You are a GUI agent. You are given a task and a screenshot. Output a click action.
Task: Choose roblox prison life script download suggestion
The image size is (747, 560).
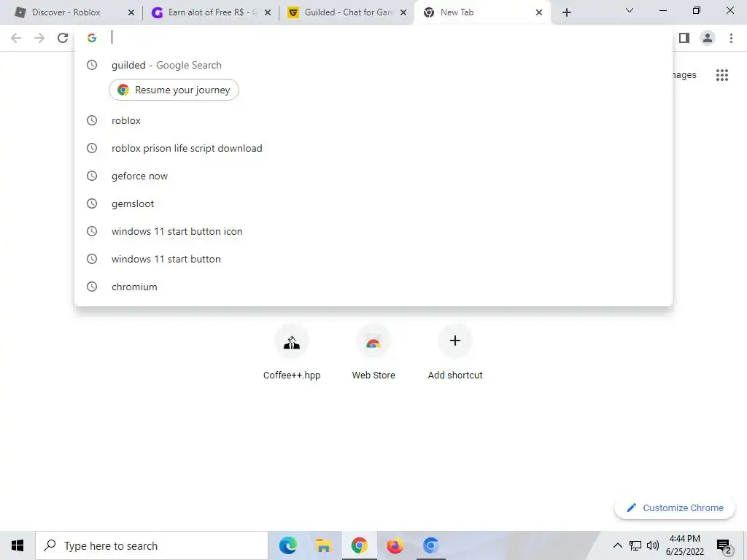point(373,148)
